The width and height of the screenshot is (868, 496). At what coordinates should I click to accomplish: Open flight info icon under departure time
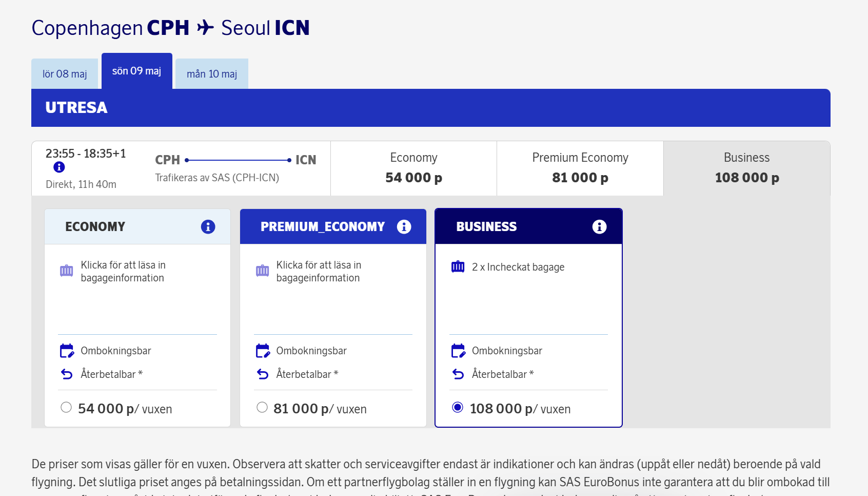(59, 167)
